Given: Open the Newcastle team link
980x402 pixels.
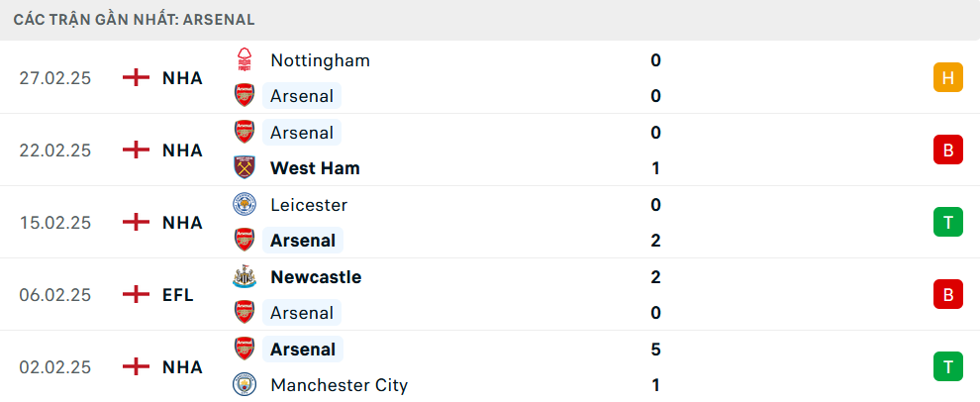Looking at the screenshot, I should pyautogui.click(x=316, y=277).
